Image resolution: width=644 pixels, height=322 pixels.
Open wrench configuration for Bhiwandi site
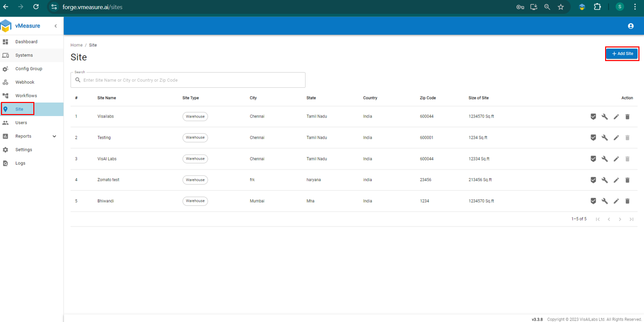point(605,201)
